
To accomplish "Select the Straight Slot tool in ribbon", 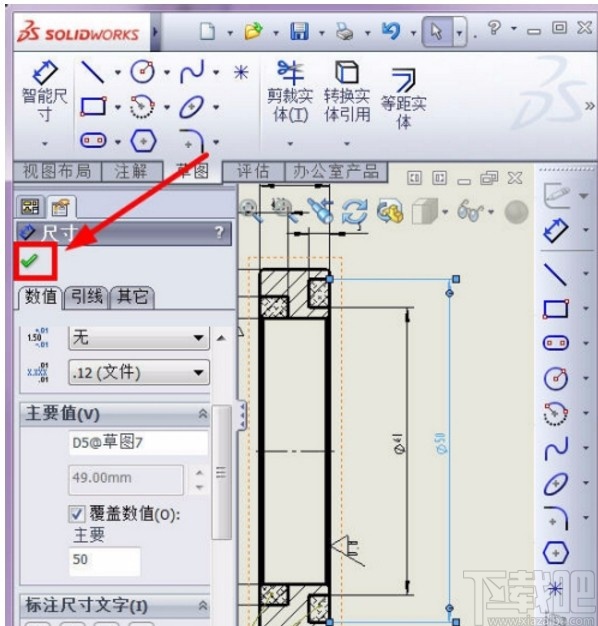I will (93, 141).
